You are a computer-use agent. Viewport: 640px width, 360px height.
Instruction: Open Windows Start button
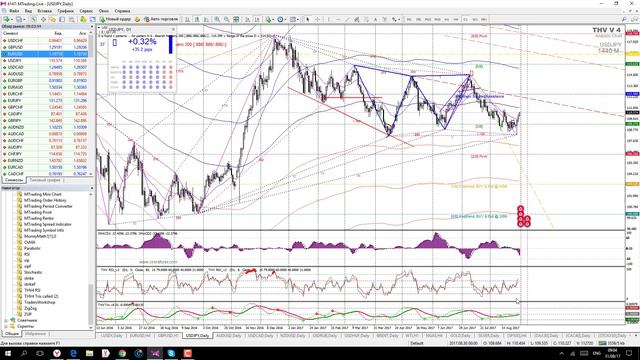[x=8, y=353]
